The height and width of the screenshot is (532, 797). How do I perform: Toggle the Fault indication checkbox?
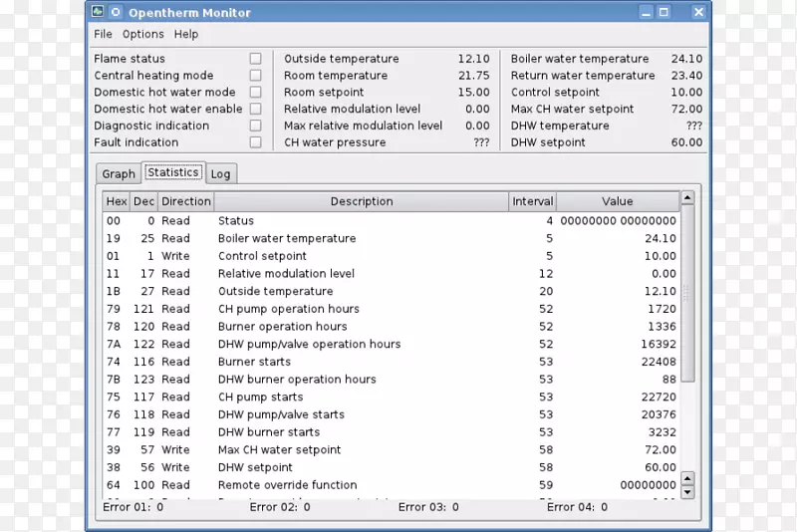(x=256, y=142)
